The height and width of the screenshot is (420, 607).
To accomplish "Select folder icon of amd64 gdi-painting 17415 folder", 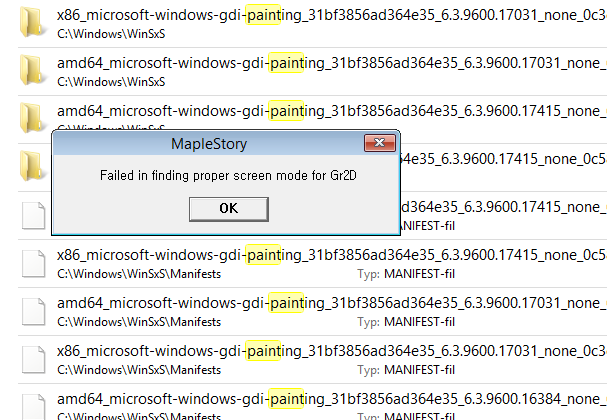I will (32, 118).
